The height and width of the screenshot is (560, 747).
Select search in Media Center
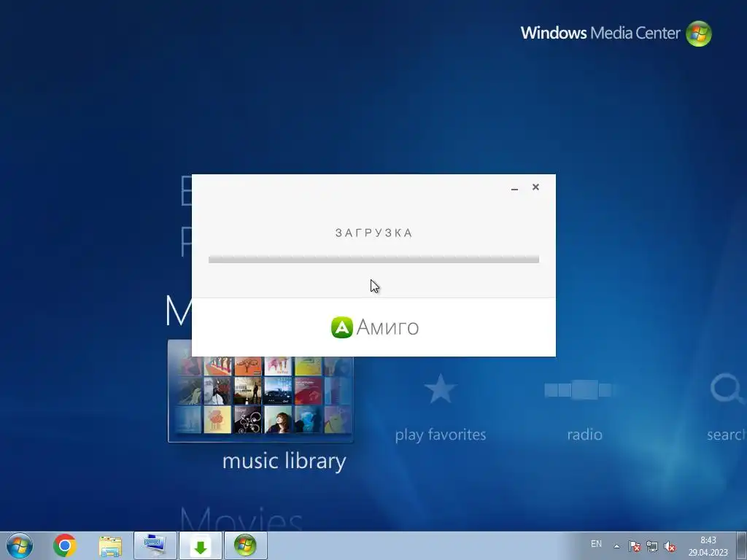[726, 435]
